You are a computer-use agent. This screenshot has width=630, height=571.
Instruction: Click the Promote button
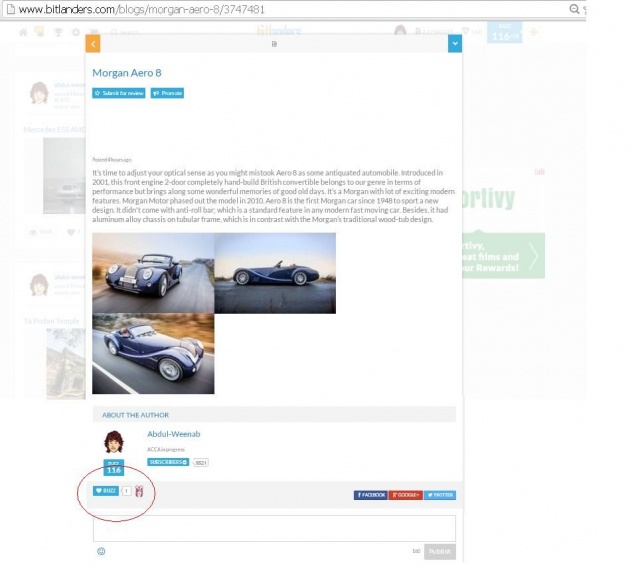pos(167,93)
